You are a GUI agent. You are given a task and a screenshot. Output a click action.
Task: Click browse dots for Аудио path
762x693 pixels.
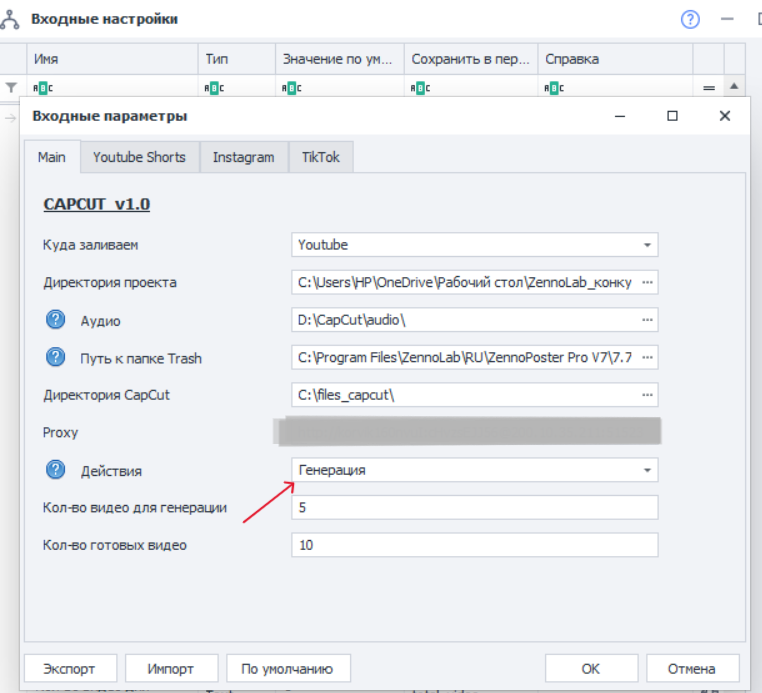pos(647,320)
